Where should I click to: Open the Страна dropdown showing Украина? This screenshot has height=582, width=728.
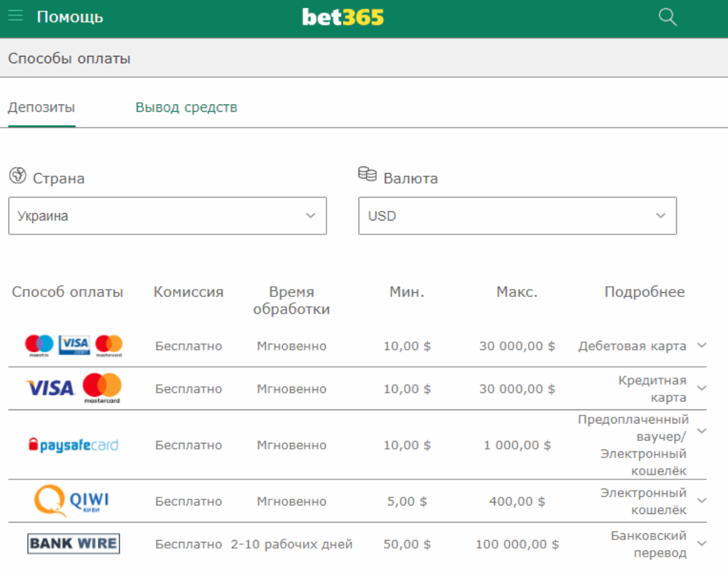[x=168, y=216]
